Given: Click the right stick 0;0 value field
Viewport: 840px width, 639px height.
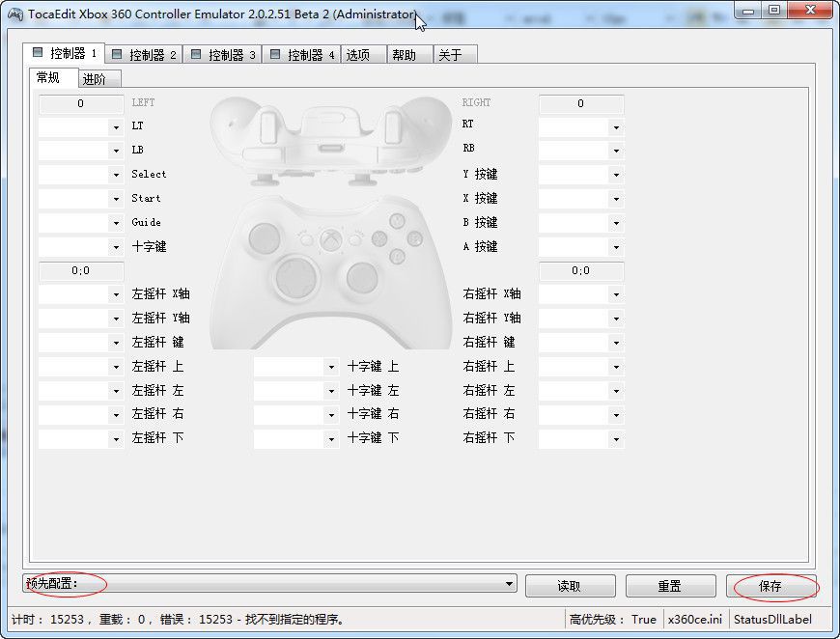Looking at the screenshot, I should click(581, 271).
